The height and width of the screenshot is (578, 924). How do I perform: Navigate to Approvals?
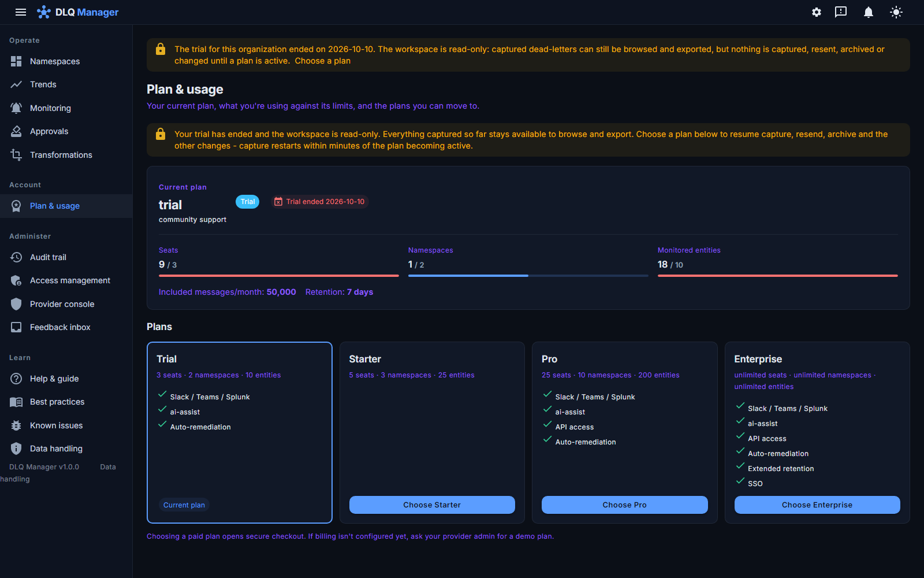click(x=66, y=131)
